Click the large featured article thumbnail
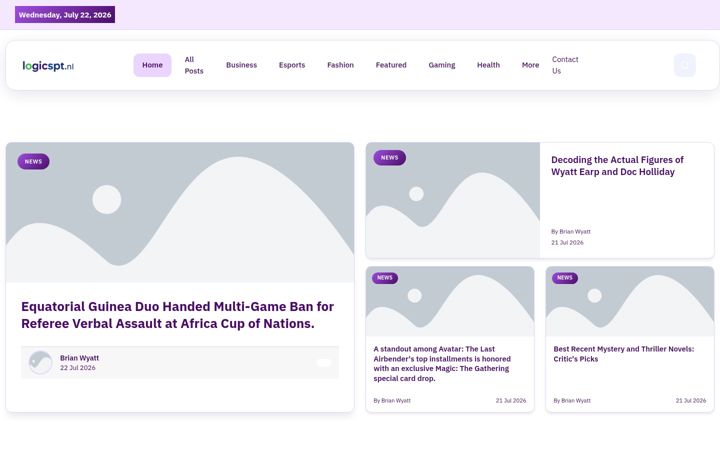 [x=180, y=212]
